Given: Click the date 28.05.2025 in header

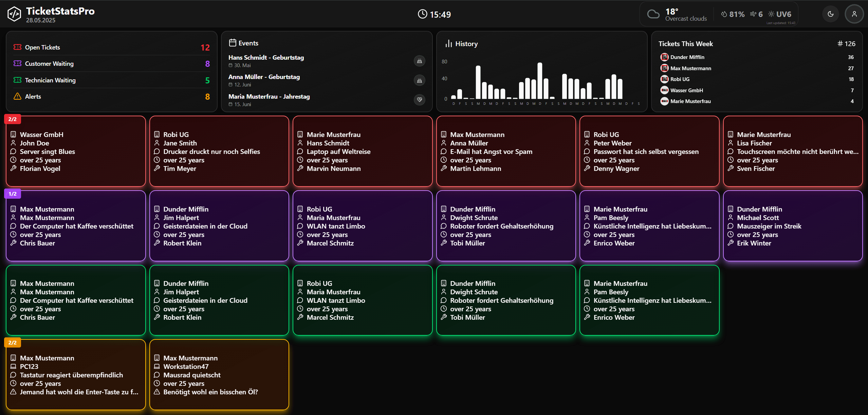Looking at the screenshot, I should [41, 20].
